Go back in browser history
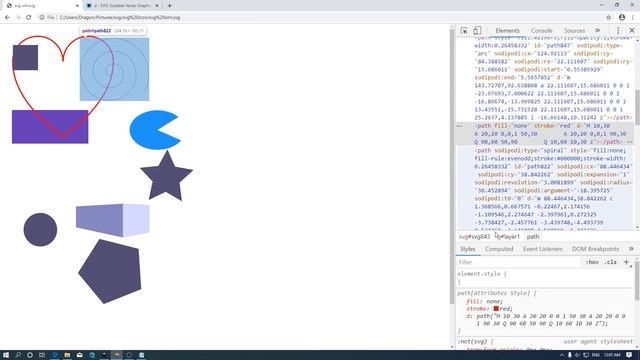Image resolution: width=640 pixels, height=360 pixels. (7, 18)
